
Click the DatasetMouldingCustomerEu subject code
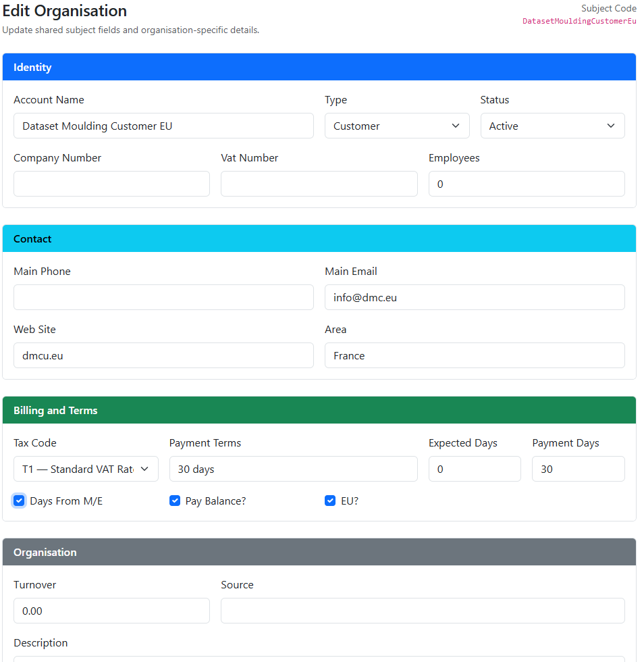pos(579,21)
